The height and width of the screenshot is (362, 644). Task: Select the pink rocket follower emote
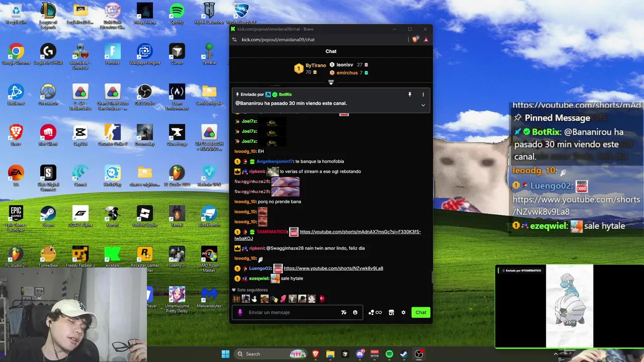tap(283, 299)
